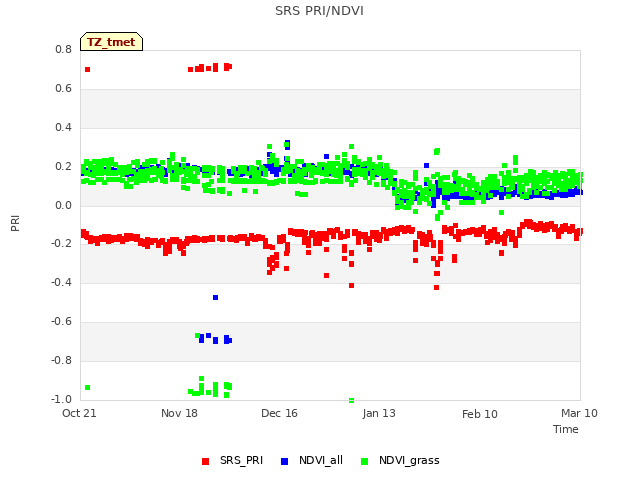This screenshot has width=640, height=480.
Task: Click the red outlier point near 0.7 at Oct 21
Action: [87, 69]
